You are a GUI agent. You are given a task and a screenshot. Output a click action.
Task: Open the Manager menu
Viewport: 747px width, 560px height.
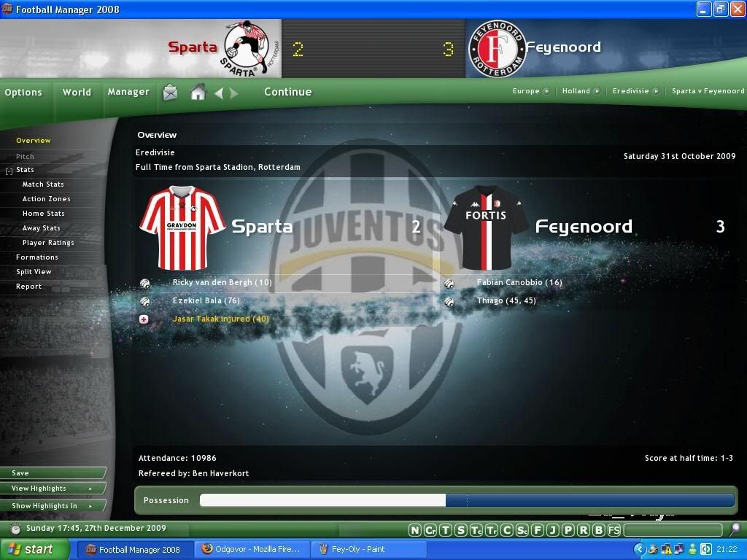(128, 92)
